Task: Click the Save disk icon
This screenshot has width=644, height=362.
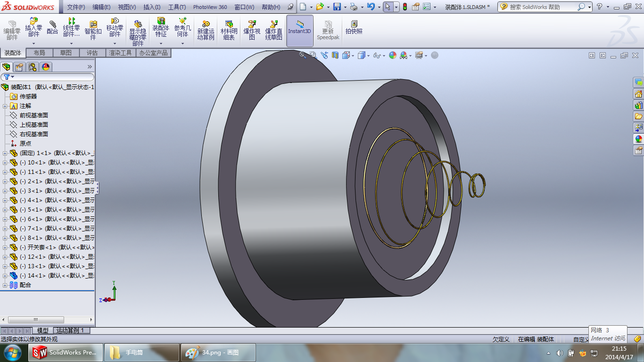Action: pyautogui.click(x=337, y=7)
